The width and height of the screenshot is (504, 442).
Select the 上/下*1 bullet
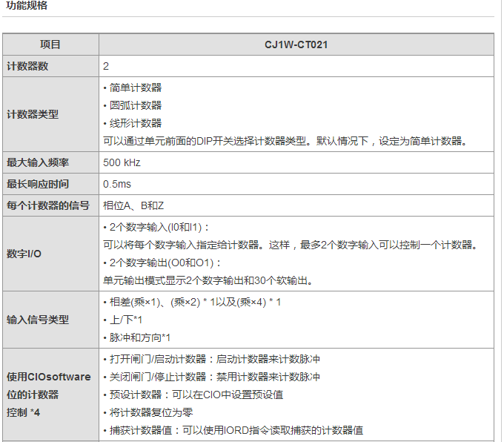[x=123, y=320]
